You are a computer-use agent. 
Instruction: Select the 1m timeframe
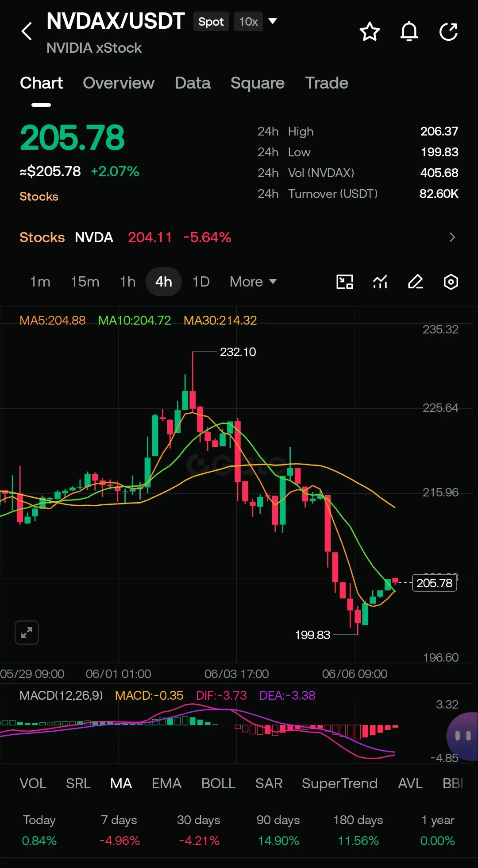[40, 282]
